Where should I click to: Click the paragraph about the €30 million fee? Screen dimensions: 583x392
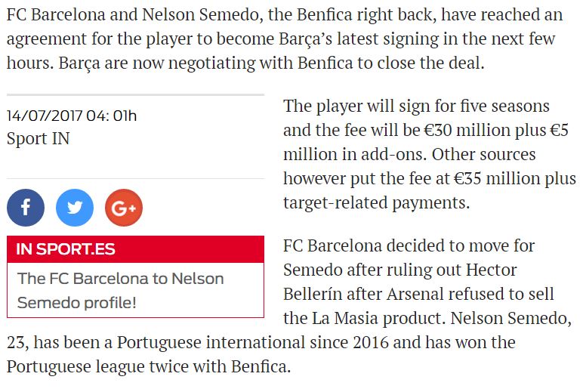[x=430, y=154]
